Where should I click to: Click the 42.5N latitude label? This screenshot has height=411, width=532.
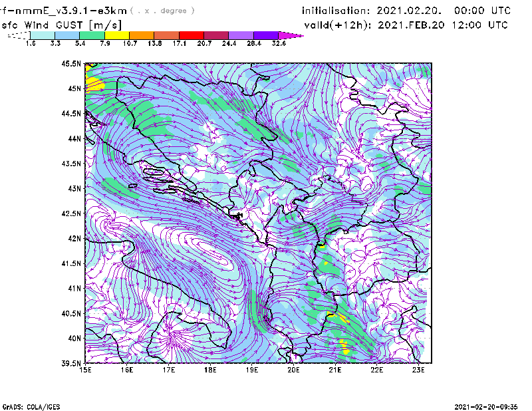click(71, 213)
